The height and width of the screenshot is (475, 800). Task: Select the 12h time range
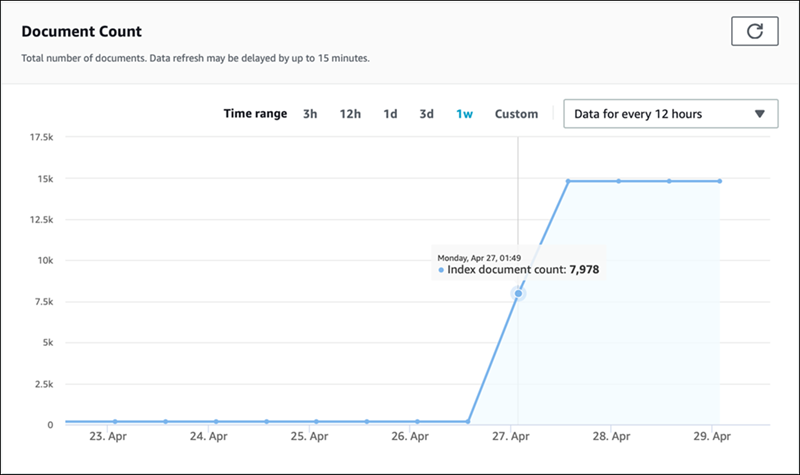350,114
